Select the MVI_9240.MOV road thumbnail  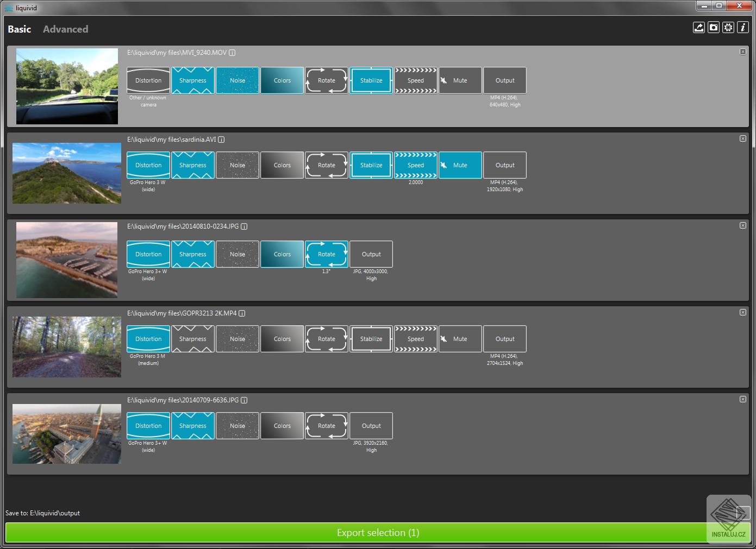coord(67,86)
